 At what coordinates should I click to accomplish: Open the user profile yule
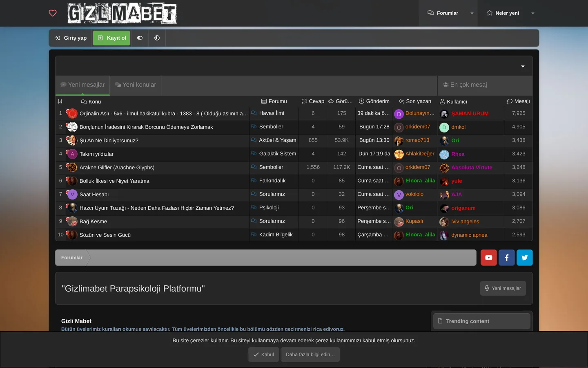coord(457,181)
